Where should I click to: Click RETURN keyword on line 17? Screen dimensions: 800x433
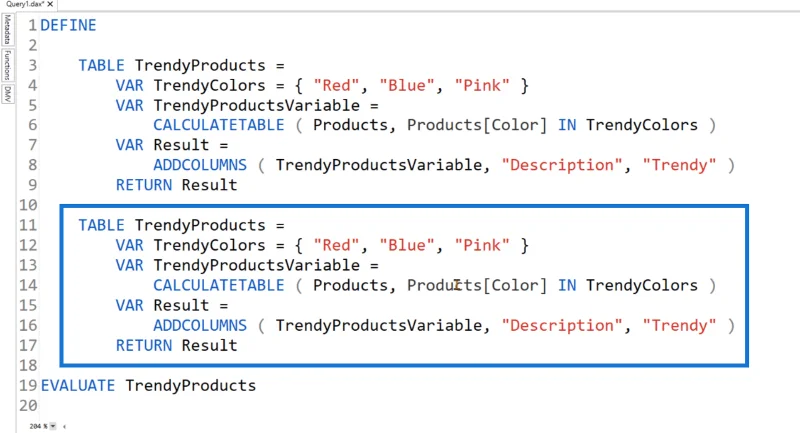[144, 346]
